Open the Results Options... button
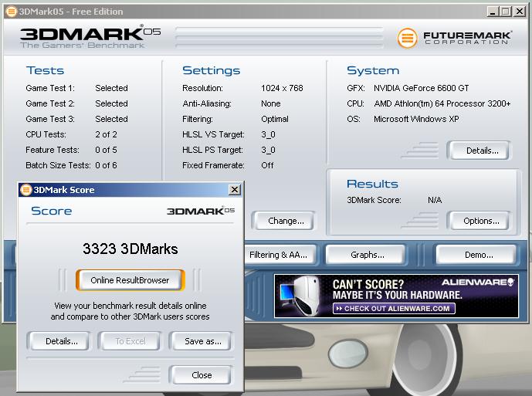The height and width of the screenshot is (396, 532). click(481, 221)
